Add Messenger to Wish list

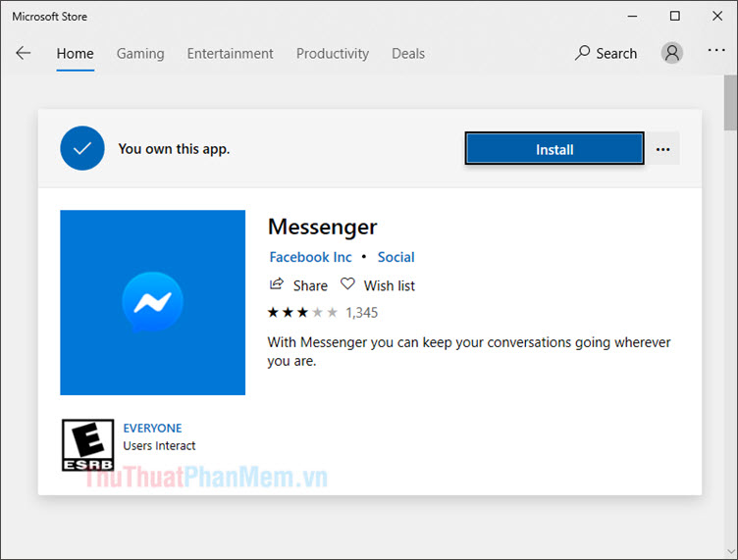pyautogui.click(x=378, y=285)
